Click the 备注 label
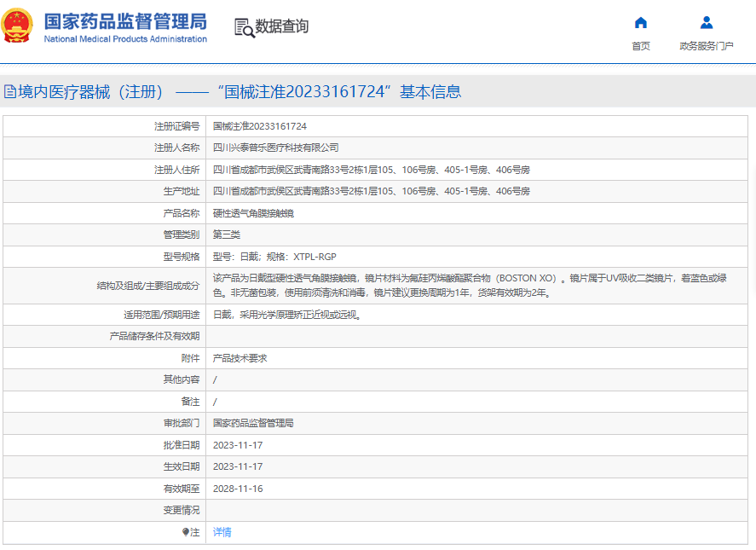Image resolution: width=756 pixels, height=550 pixels. click(190, 402)
